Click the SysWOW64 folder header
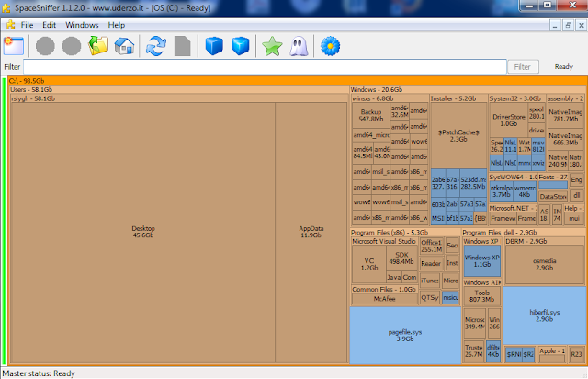Image resolution: width=588 pixels, height=379 pixels. [x=513, y=177]
